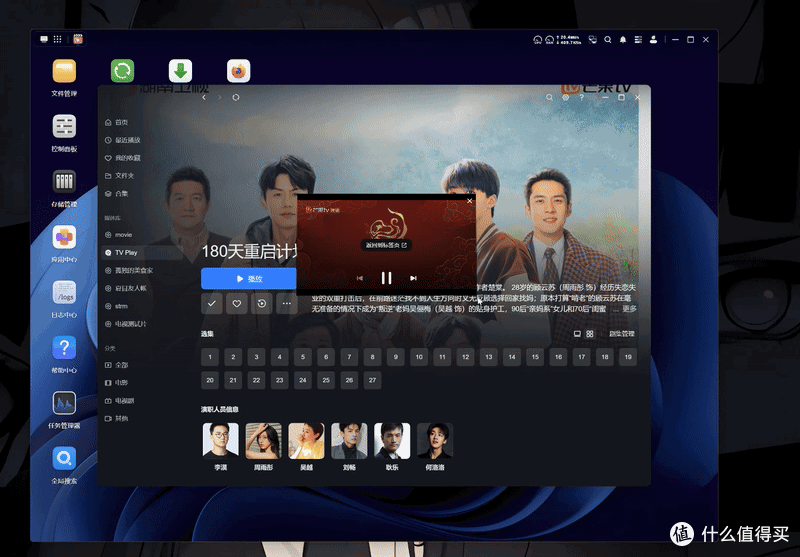Click the heart favorite button
Screen dimensions: 800x557
237,303
